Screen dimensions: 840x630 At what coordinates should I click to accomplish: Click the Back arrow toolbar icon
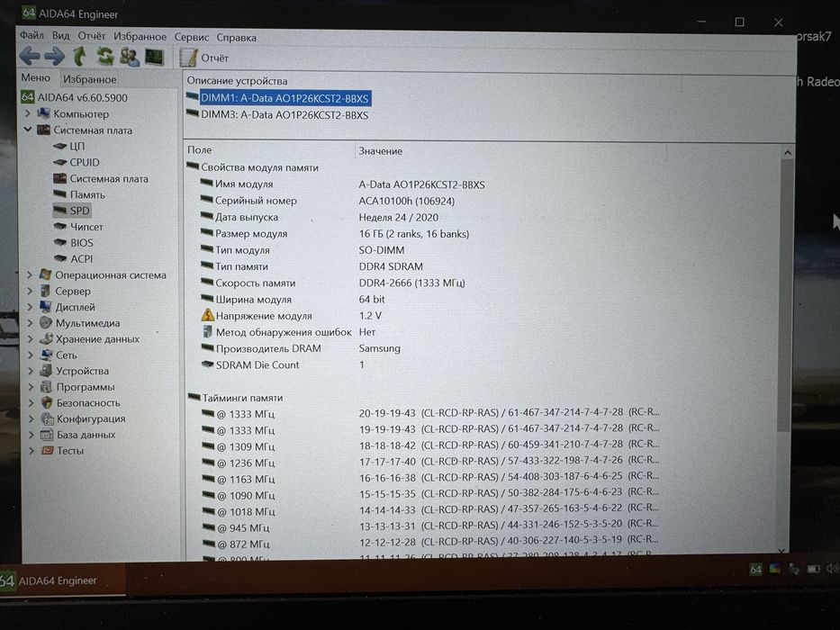coord(30,56)
